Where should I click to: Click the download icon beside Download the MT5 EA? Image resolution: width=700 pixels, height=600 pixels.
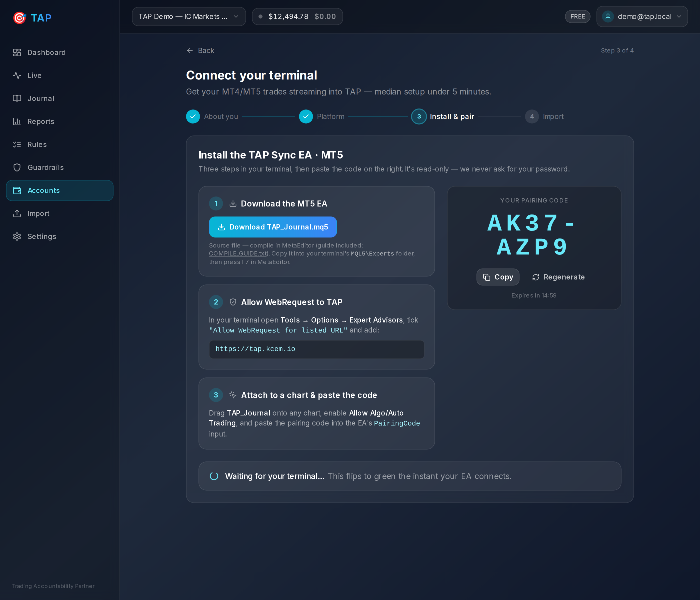[x=233, y=203]
